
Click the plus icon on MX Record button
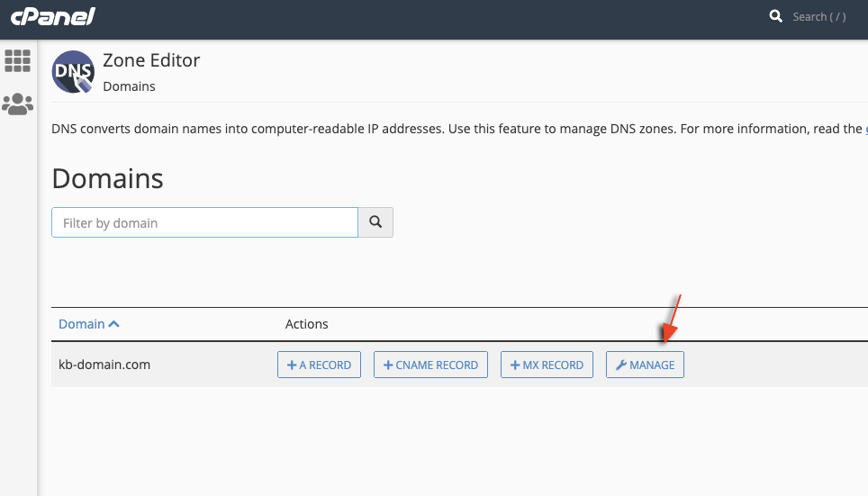(x=515, y=365)
